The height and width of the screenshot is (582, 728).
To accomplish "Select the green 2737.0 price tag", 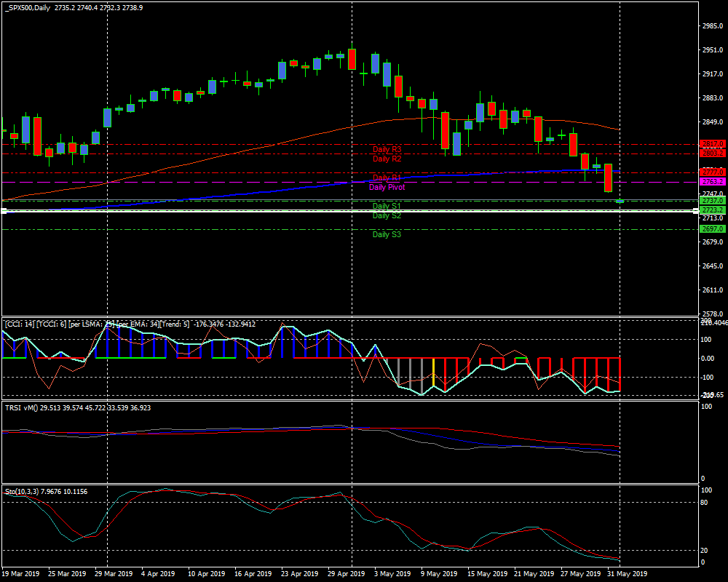I will pyautogui.click(x=711, y=200).
